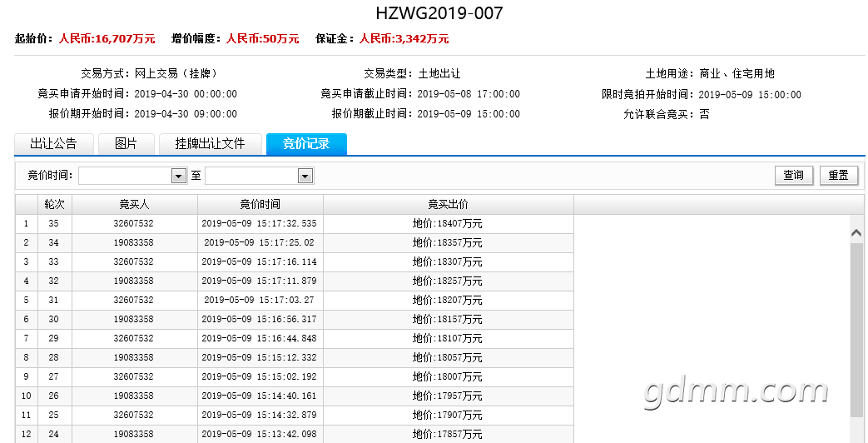Viewport: 868px width, 443px height.
Task: Click the start 竞价时间 input field
Action: (x=126, y=176)
